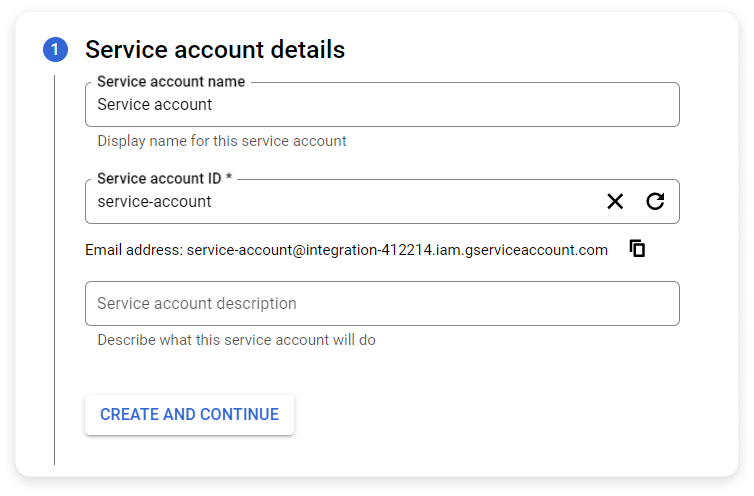Click CREATE AND CONTINUE button
Viewport: 754px width, 496px height.
click(x=189, y=415)
